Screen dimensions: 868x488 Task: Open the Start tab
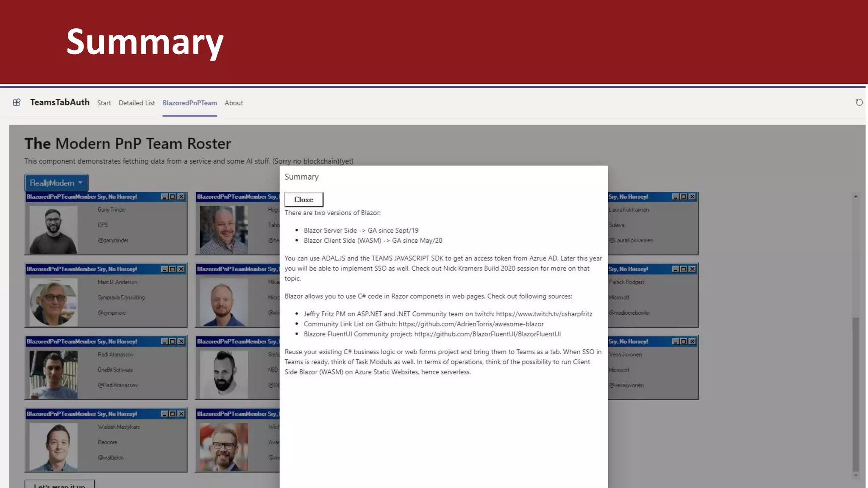click(104, 103)
